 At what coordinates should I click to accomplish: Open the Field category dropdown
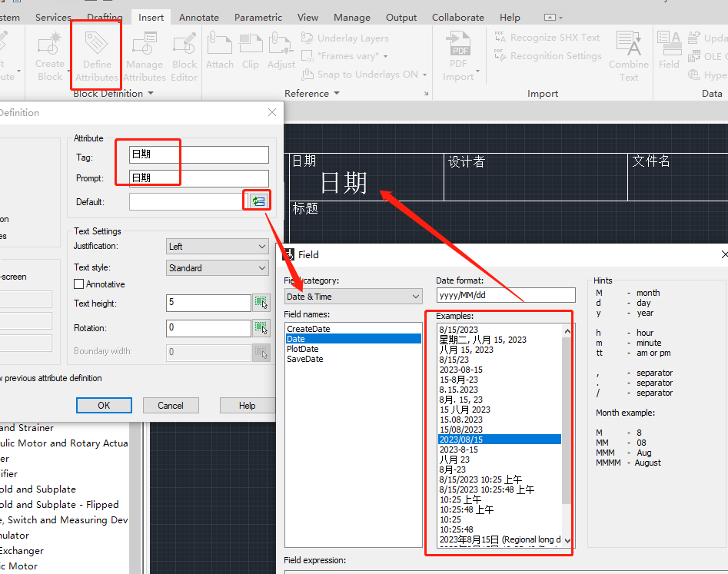(x=354, y=297)
